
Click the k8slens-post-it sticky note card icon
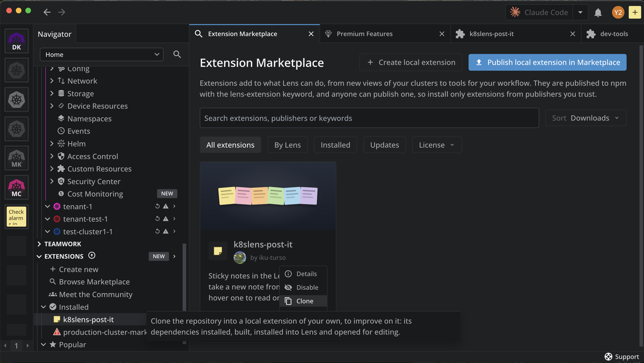coord(218,251)
